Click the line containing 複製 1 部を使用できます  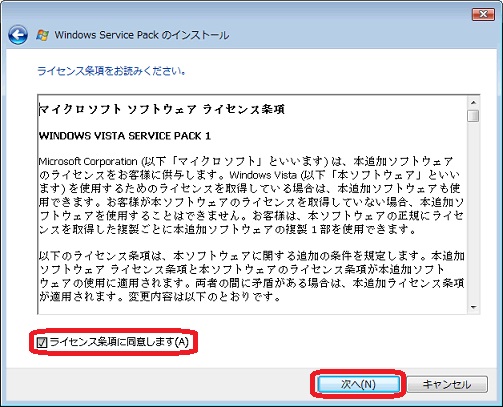[228, 229]
